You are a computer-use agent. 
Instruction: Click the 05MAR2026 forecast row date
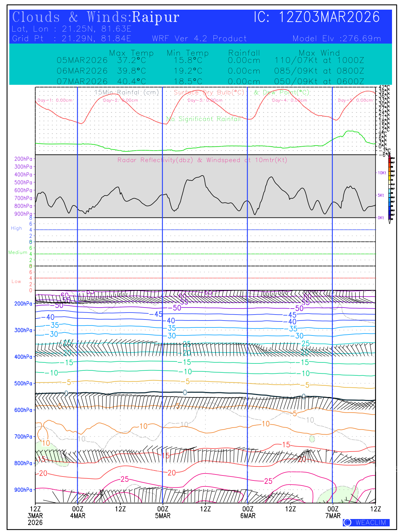point(82,61)
